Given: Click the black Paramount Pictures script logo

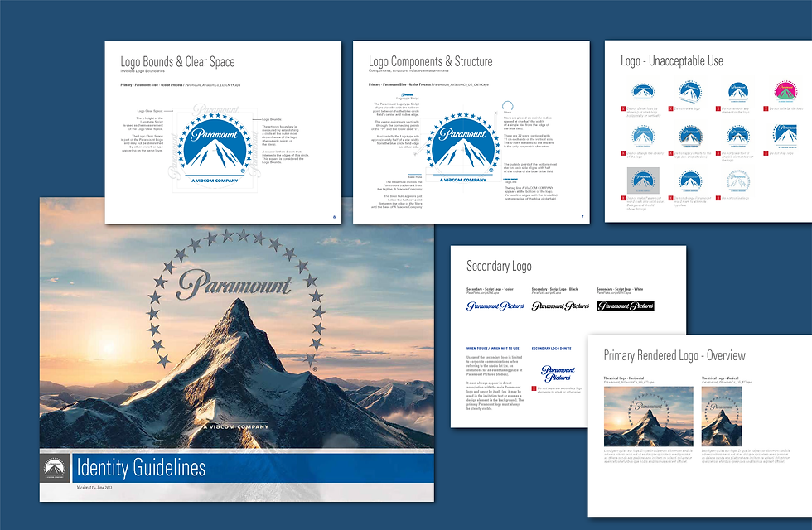Looking at the screenshot, I should pyautogui.click(x=560, y=306).
